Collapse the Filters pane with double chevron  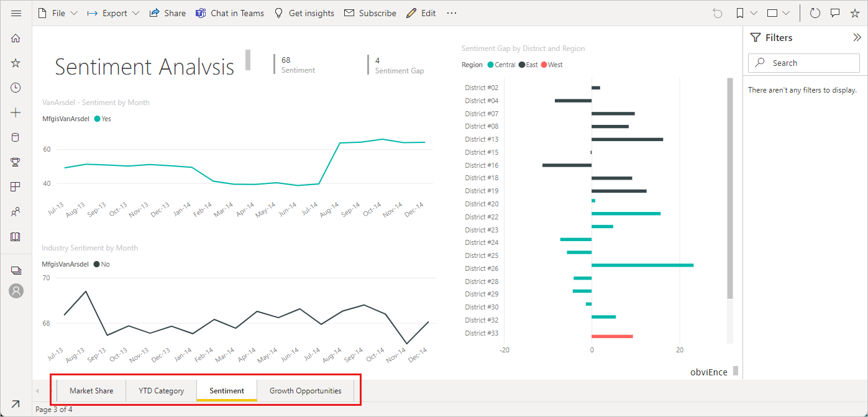(857, 37)
